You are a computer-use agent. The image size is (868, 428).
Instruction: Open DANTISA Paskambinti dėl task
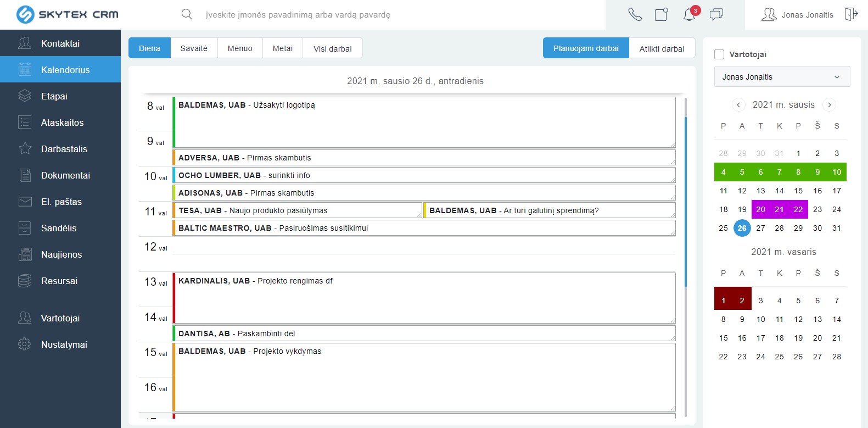tap(424, 333)
